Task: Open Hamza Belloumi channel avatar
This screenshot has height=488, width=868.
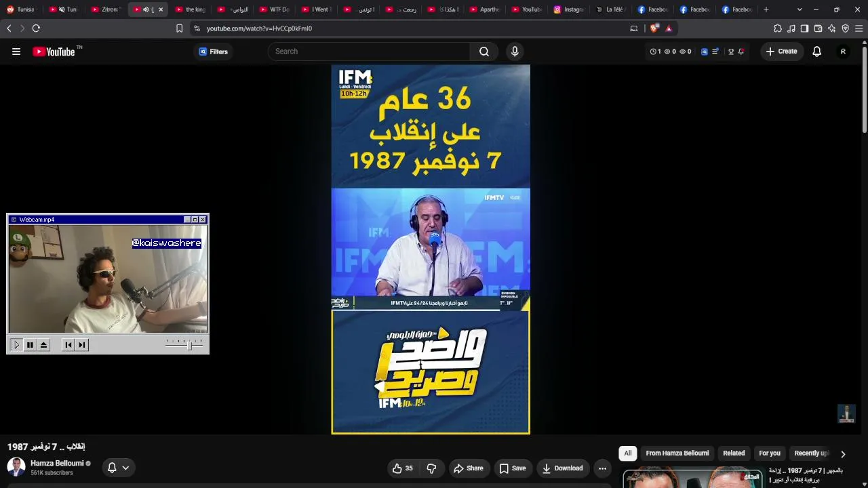Action: click(x=16, y=467)
